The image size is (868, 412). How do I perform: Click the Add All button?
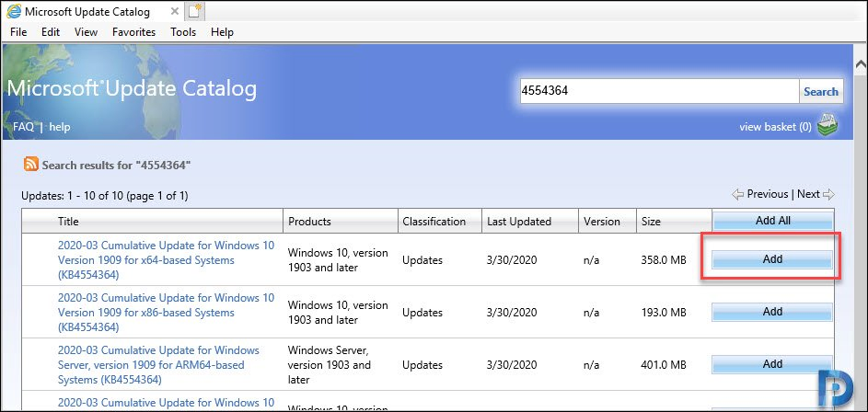pos(773,221)
